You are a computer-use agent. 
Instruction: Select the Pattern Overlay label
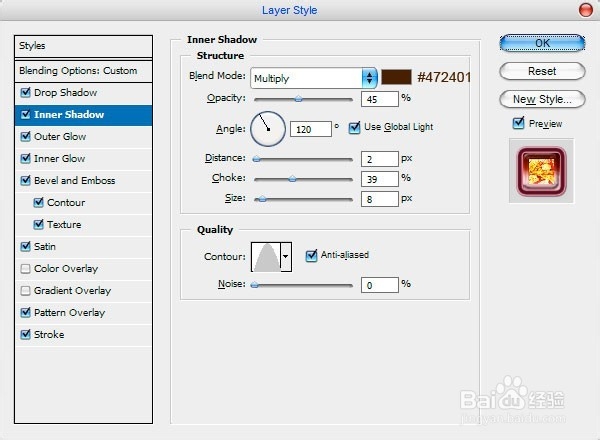[70, 313]
